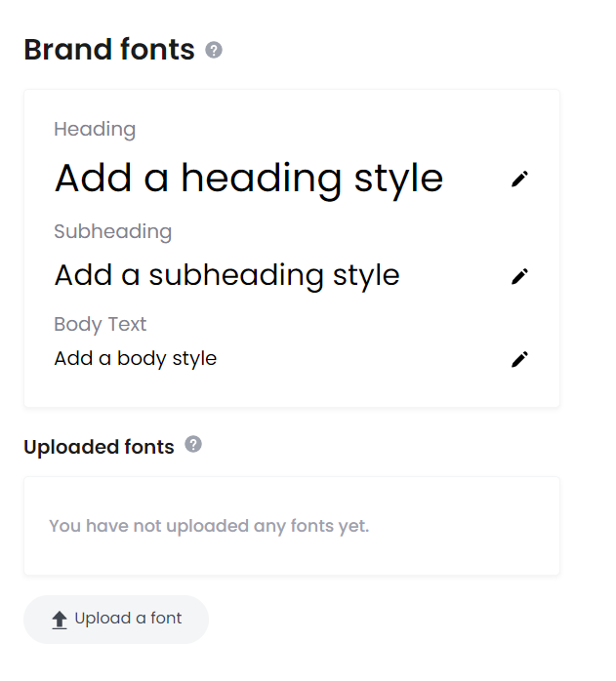Click the upload arrow icon
Image resolution: width=616 pixels, height=681 pixels.
60,620
